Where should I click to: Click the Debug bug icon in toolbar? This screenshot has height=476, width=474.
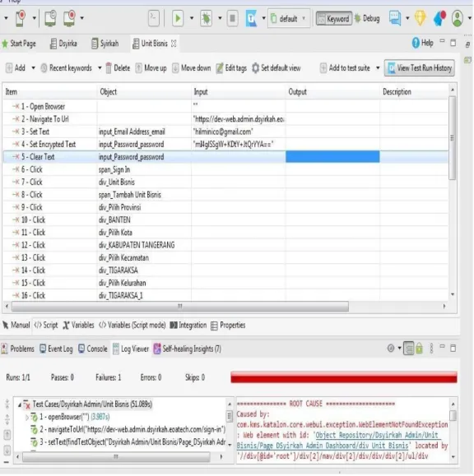pos(207,19)
